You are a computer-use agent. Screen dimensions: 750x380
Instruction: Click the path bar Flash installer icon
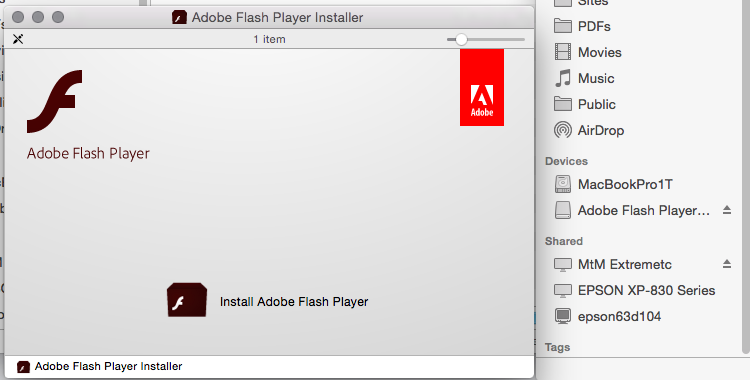[x=23, y=367]
